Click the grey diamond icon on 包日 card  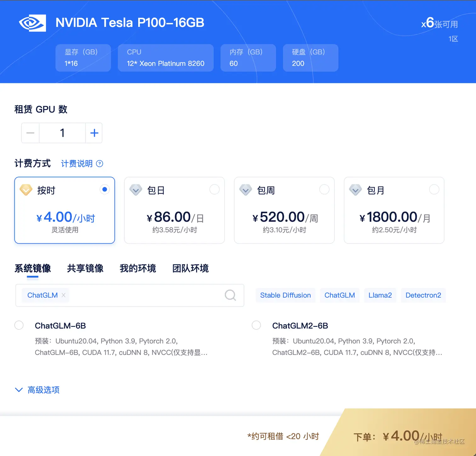pos(136,190)
